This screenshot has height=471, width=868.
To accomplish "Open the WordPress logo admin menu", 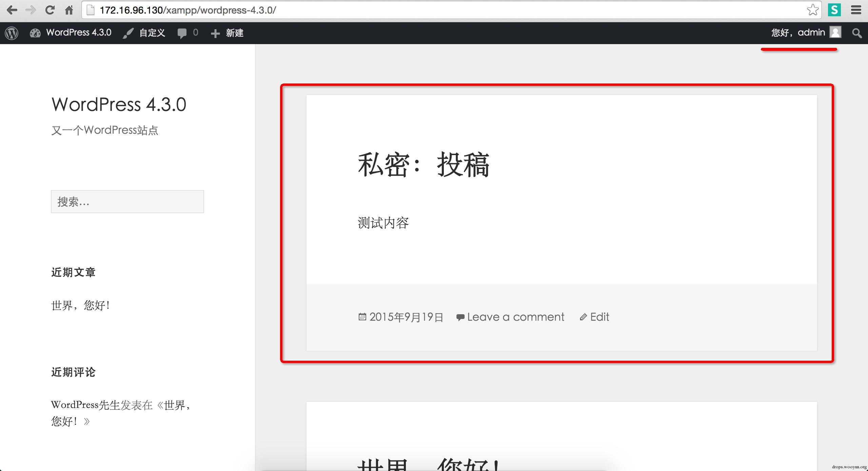I will coord(12,33).
